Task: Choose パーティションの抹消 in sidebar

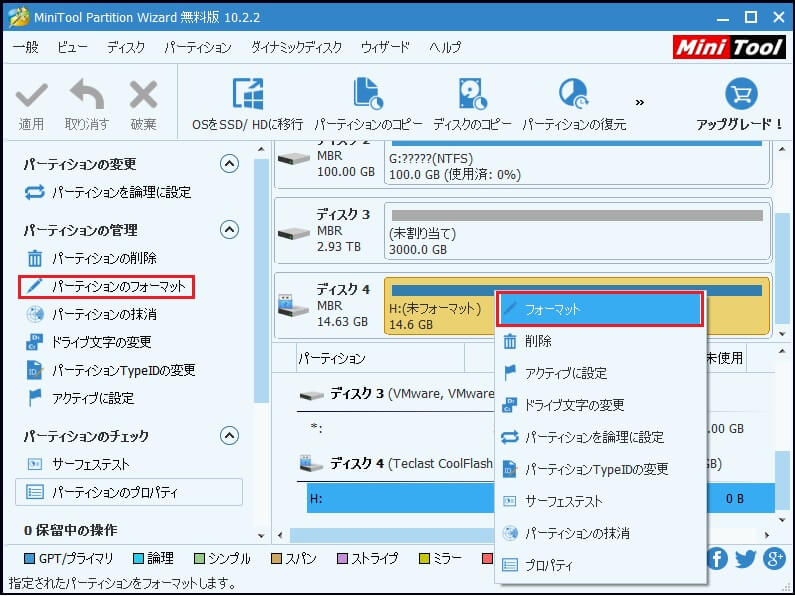Action: (91, 315)
